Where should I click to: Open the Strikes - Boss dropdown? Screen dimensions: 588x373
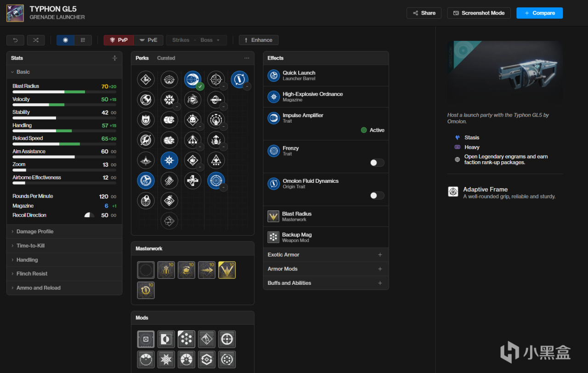tap(196, 40)
